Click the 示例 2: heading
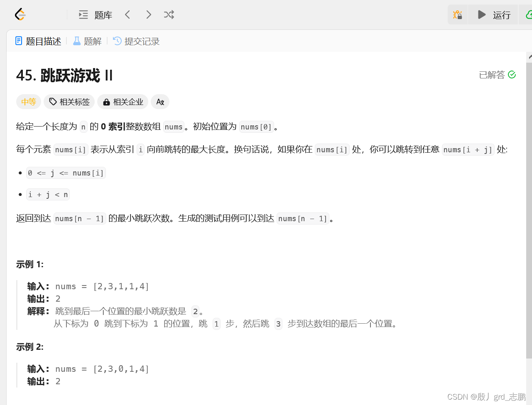Viewport: 532px width, 405px height. tap(30, 347)
